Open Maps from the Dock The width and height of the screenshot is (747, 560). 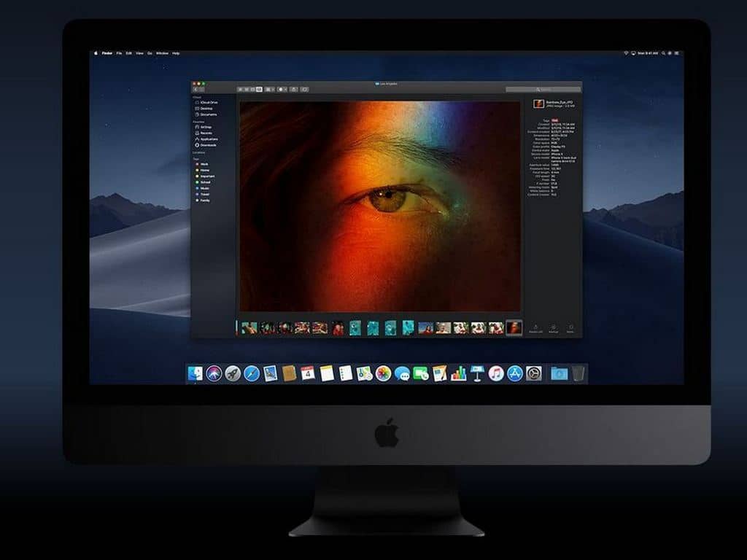365,374
